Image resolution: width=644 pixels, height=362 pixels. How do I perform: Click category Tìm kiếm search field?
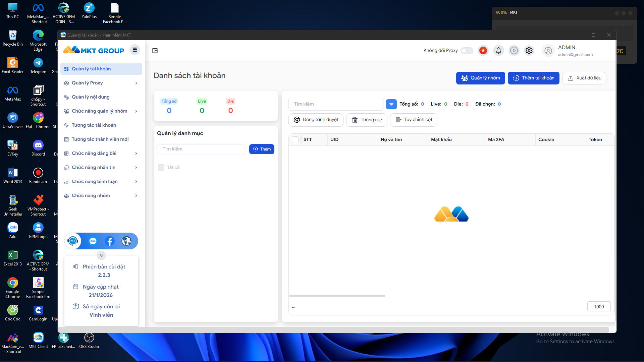(x=201, y=149)
